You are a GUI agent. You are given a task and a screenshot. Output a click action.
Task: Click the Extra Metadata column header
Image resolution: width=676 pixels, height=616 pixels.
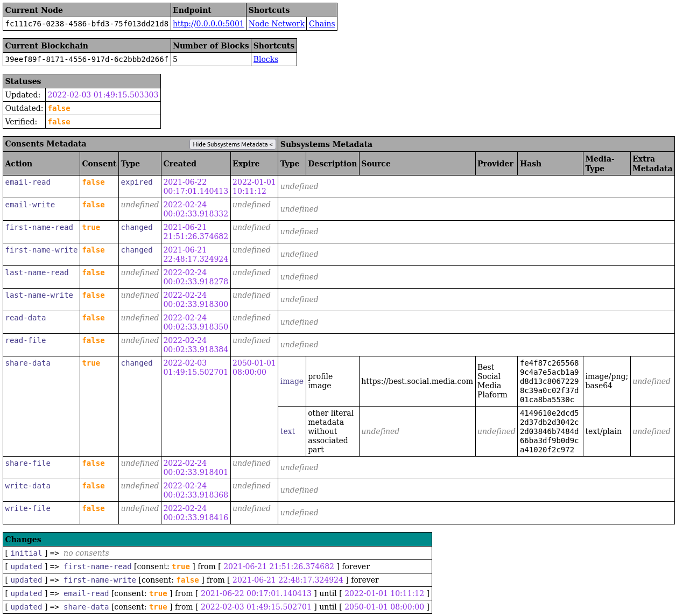(652, 164)
